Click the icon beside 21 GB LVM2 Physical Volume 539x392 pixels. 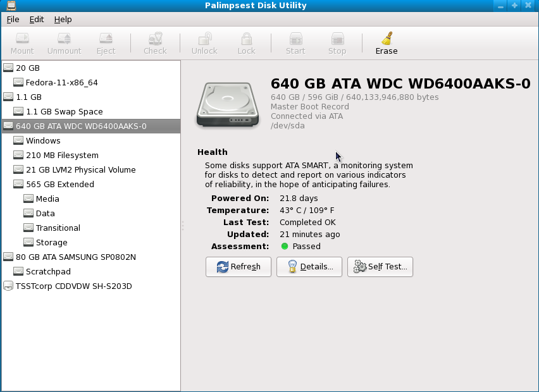[18, 169]
